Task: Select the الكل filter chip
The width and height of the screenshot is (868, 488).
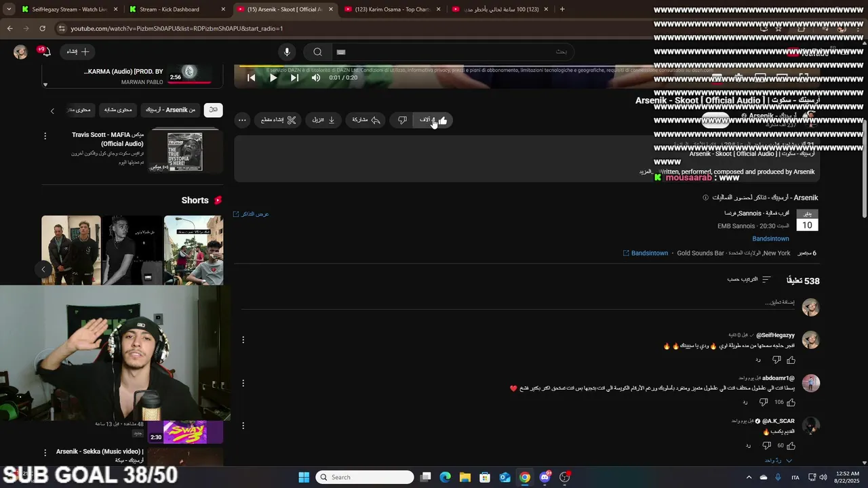Action: pyautogui.click(x=214, y=110)
